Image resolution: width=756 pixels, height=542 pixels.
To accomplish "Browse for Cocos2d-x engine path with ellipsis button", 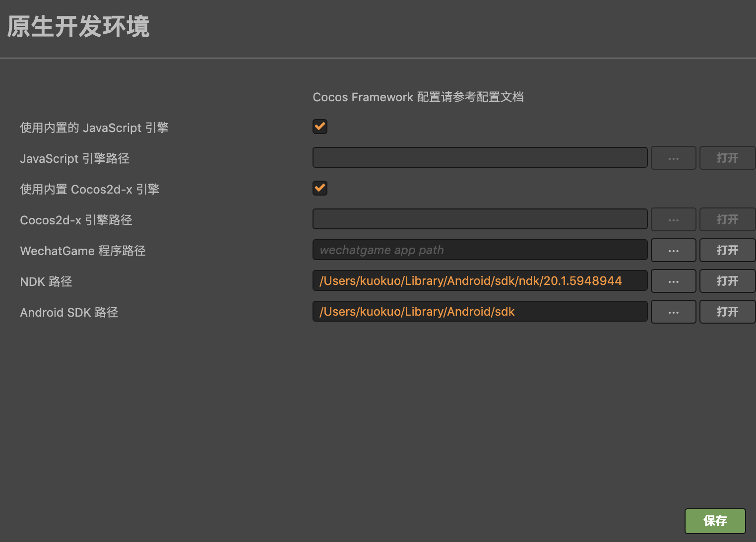I will click(x=673, y=219).
